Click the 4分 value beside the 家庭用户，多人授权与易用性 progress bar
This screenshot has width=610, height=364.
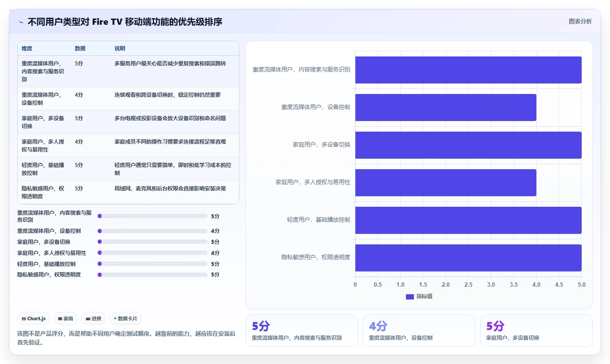[x=215, y=253]
